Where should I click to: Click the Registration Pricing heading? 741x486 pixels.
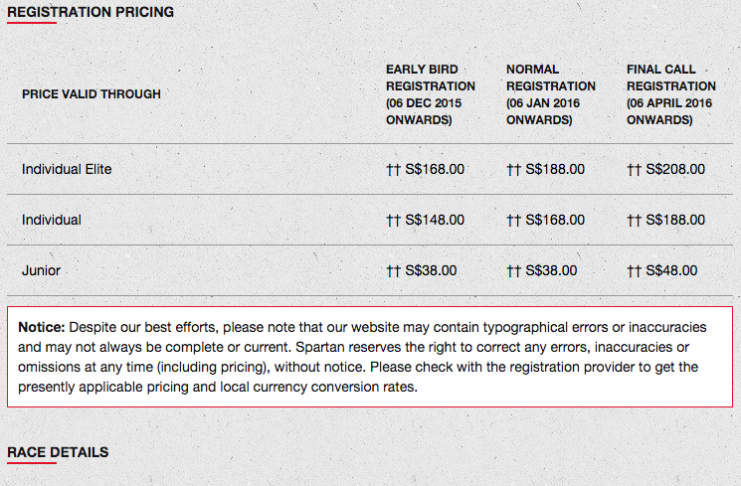click(x=90, y=12)
